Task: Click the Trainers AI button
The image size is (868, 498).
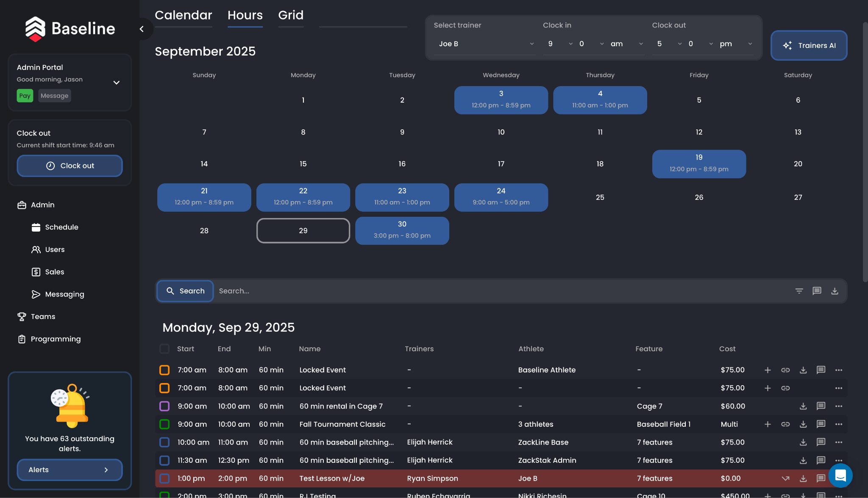Action: 809,45
